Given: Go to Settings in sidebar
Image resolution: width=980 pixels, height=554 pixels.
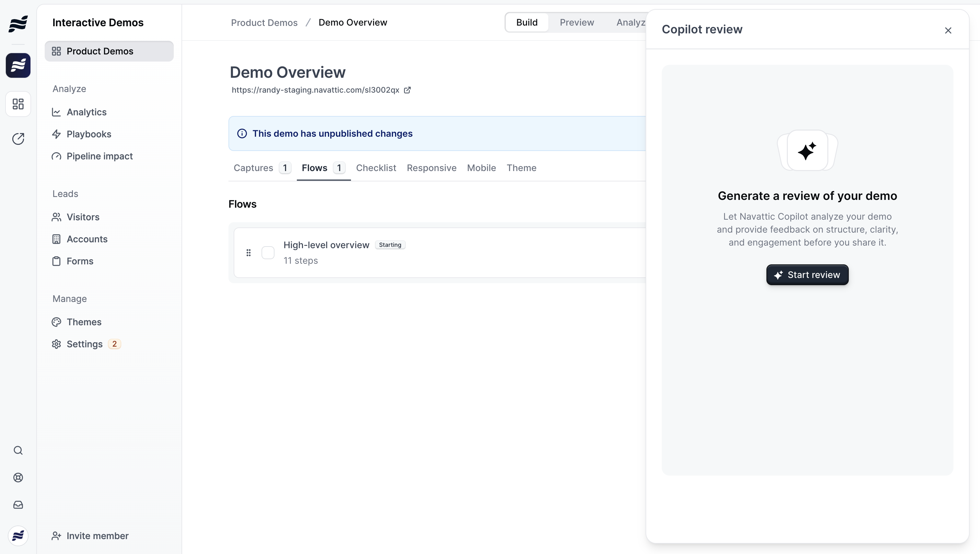Looking at the screenshot, I should [x=85, y=344].
